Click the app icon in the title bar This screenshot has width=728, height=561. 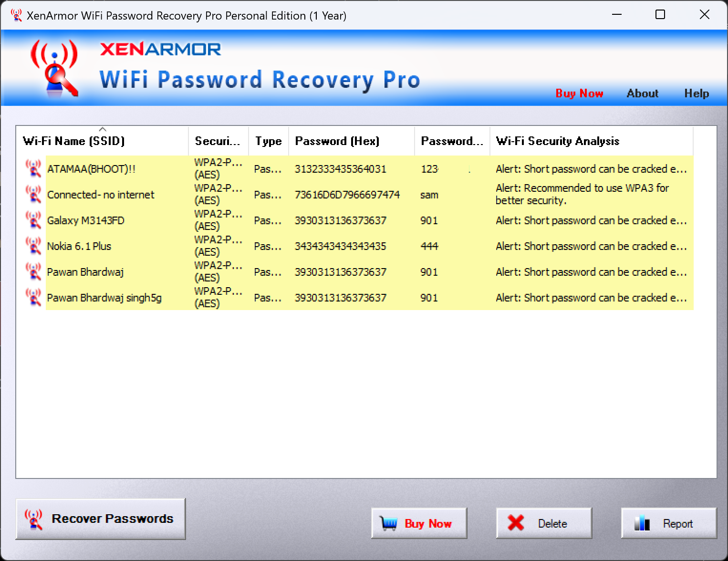click(x=16, y=15)
